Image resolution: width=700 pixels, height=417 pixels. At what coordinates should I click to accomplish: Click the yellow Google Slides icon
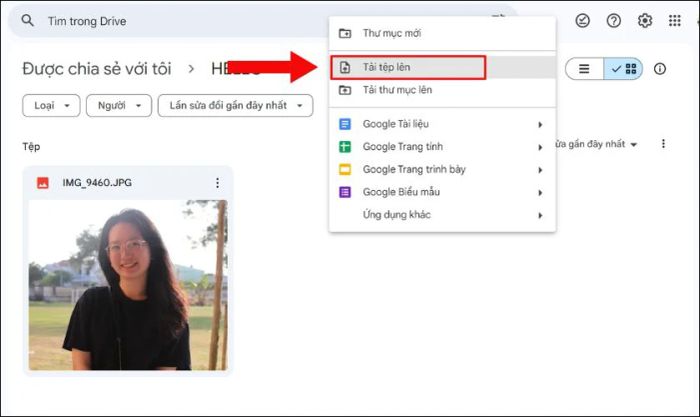point(345,170)
